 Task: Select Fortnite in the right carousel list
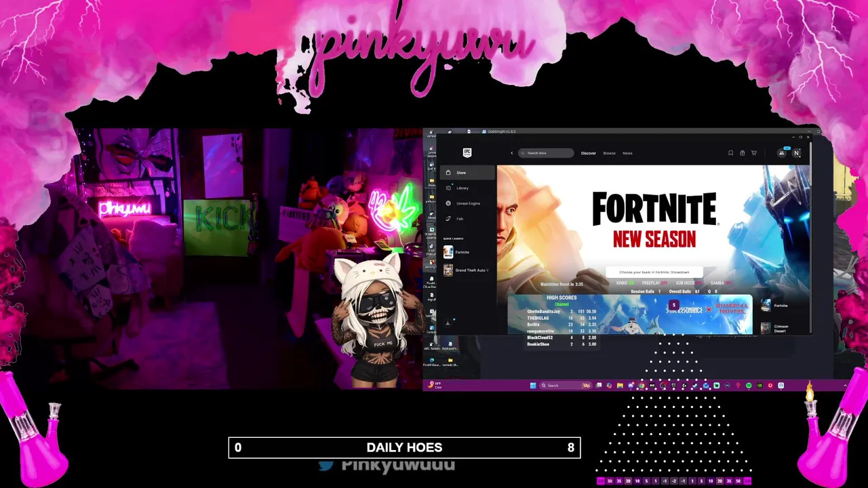coord(774,306)
